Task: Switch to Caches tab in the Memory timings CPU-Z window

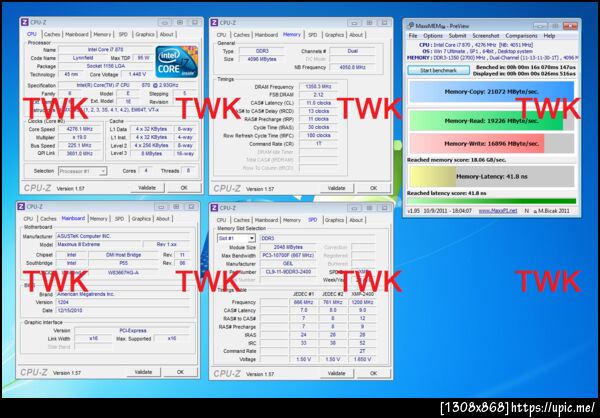Action: click(241, 35)
